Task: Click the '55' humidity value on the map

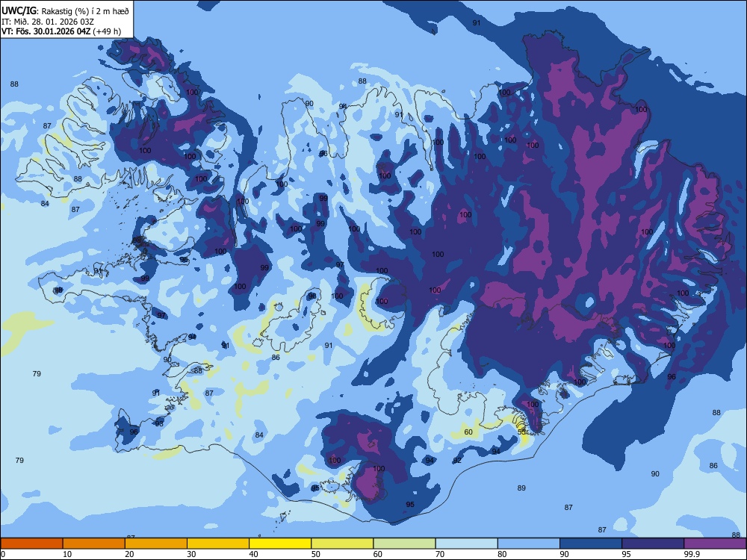Action: tap(521, 432)
